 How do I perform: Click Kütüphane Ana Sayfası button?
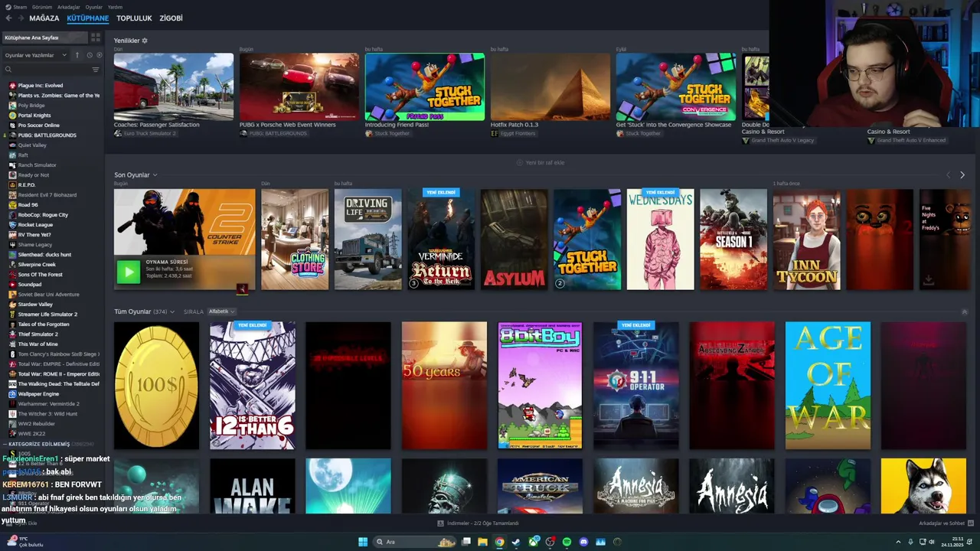pyautogui.click(x=44, y=37)
